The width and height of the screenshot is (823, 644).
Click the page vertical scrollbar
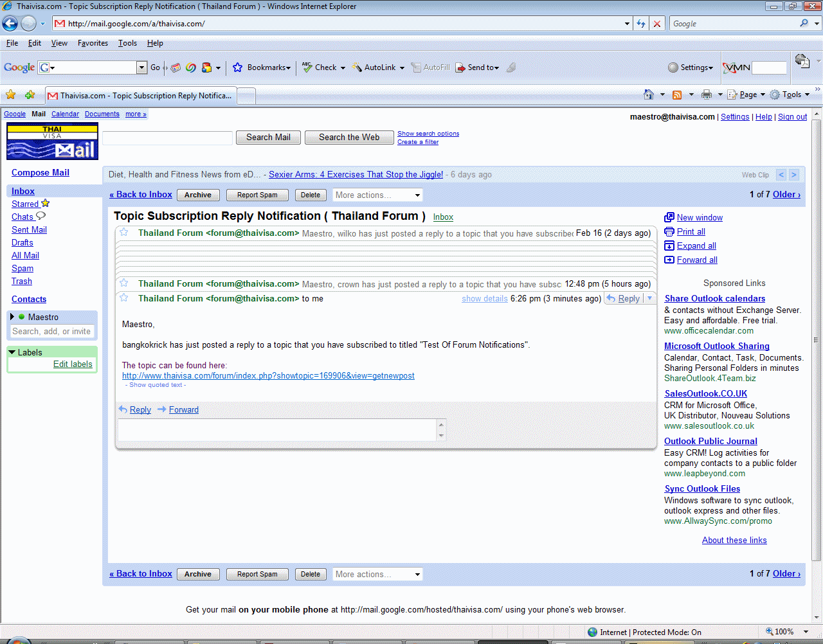click(817, 340)
